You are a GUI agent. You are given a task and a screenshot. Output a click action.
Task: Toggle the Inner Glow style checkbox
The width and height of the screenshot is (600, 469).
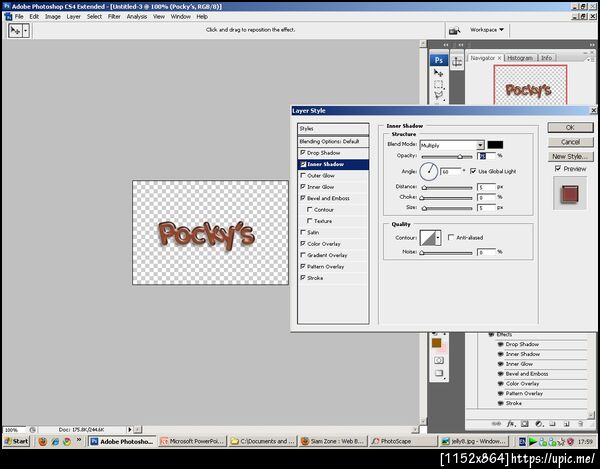(303, 187)
